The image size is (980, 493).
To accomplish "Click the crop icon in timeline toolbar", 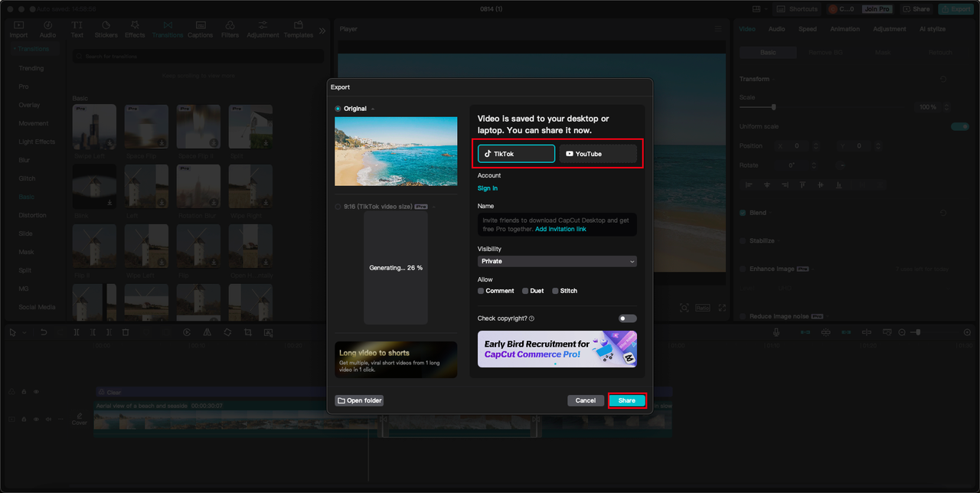I will pyautogui.click(x=248, y=332).
